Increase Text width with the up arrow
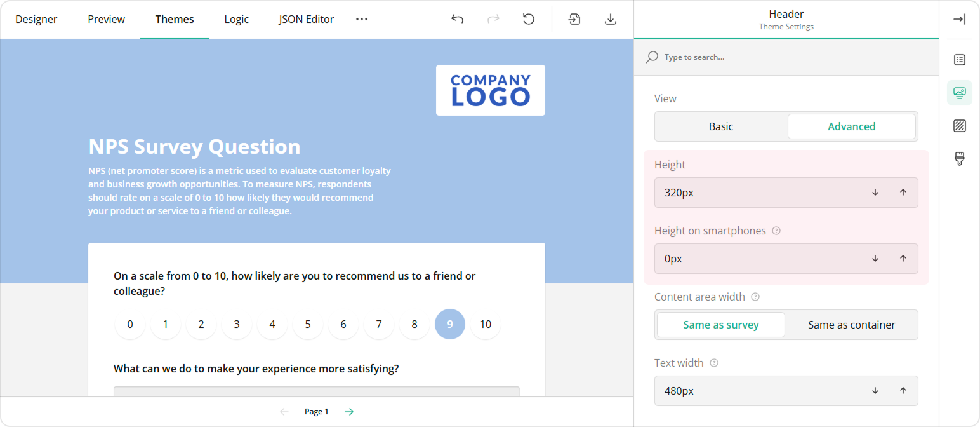980x427 pixels. point(903,391)
